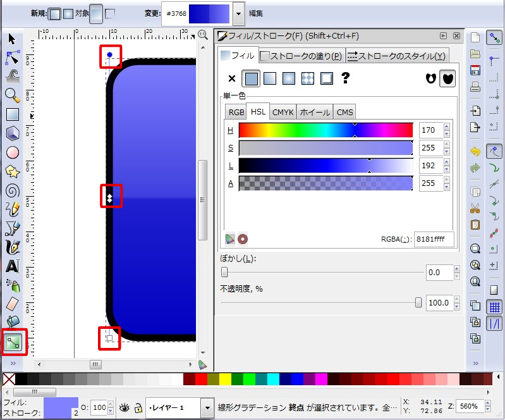The image size is (505, 420).
Task: Select the Paint Bucket tool
Action: coord(13,321)
